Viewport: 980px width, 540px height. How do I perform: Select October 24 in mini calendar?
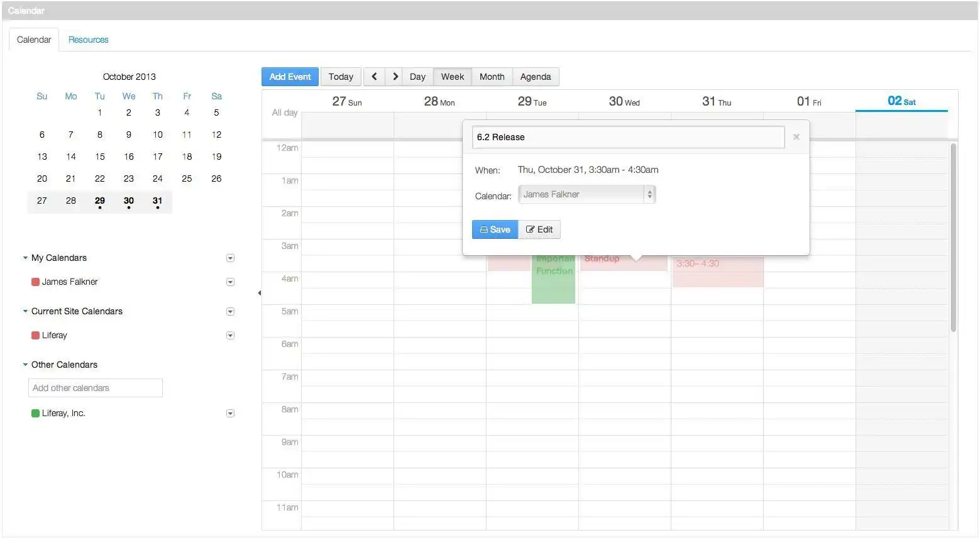point(158,179)
